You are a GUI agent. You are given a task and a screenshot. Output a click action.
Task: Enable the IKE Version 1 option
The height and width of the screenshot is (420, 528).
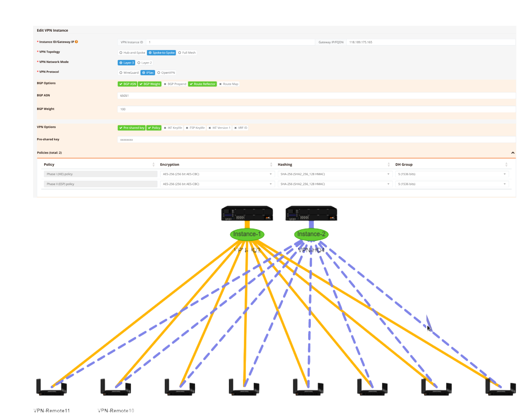(219, 128)
